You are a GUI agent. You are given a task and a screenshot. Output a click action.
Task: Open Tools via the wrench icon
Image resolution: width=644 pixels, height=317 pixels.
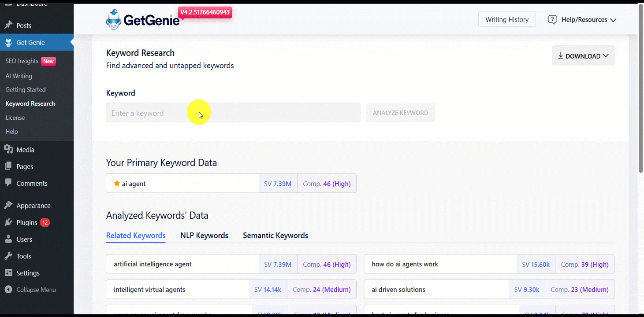(9, 256)
